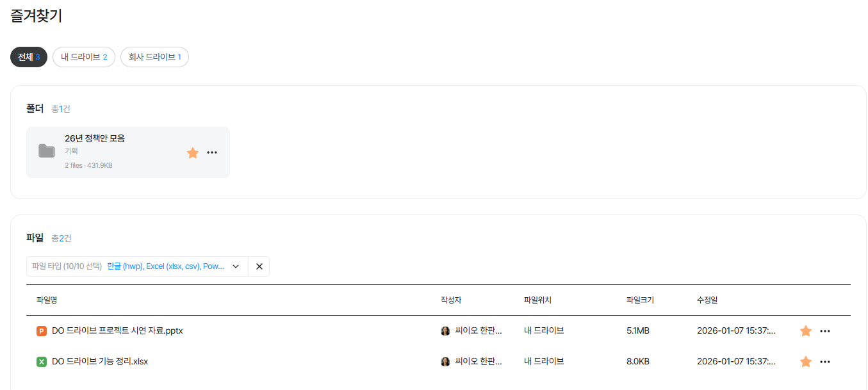Switch to the 회사 드라이브 tab
This screenshot has height=390, width=868.
coord(154,57)
